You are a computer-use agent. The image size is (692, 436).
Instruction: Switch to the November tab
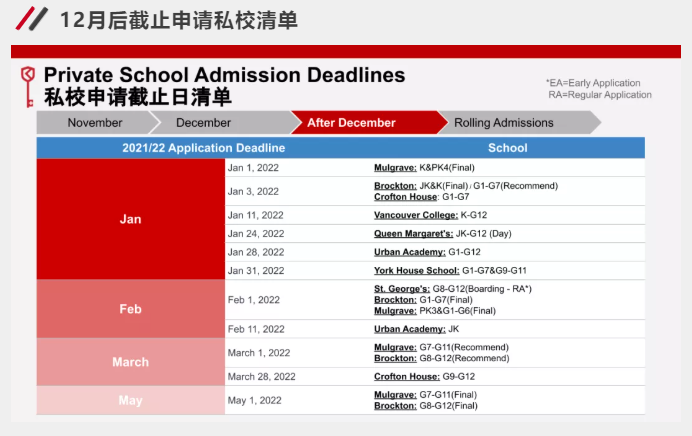(94, 123)
